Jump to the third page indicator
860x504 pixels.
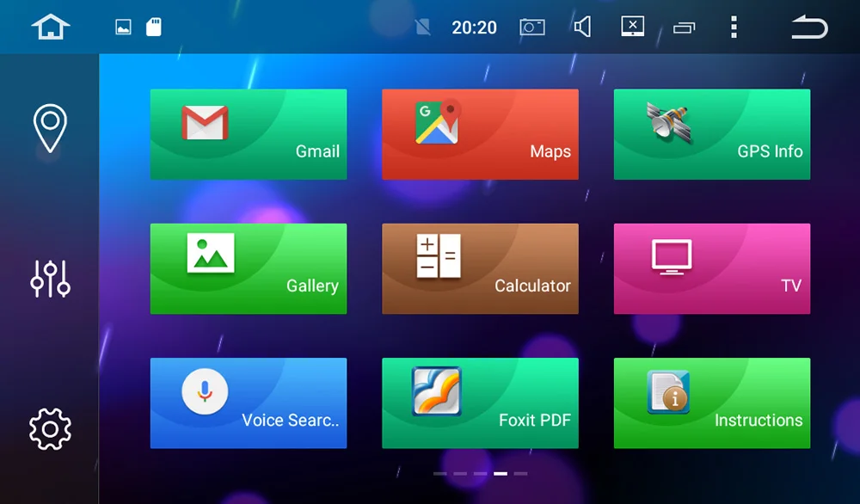pos(481,473)
